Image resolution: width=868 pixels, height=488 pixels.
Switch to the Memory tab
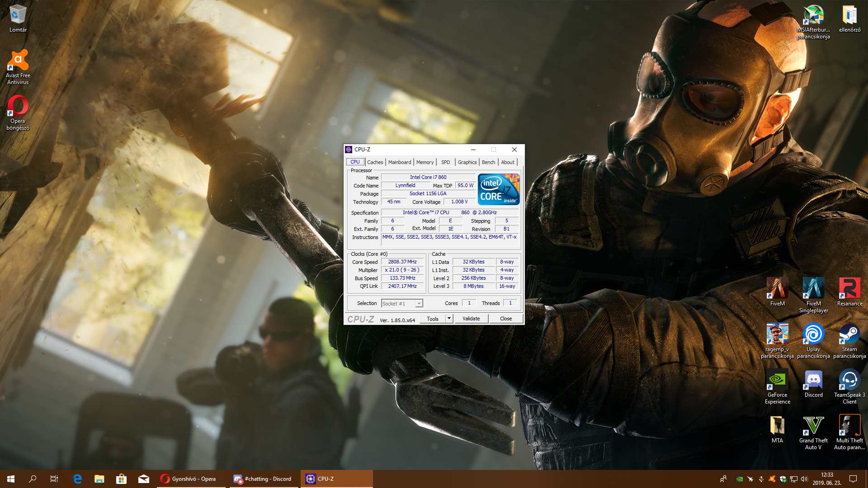[x=425, y=162]
